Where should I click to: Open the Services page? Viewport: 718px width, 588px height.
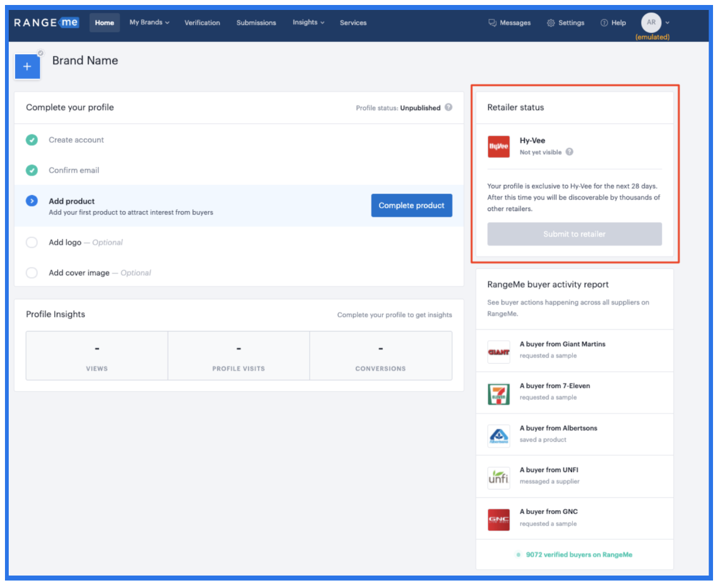[353, 22]
